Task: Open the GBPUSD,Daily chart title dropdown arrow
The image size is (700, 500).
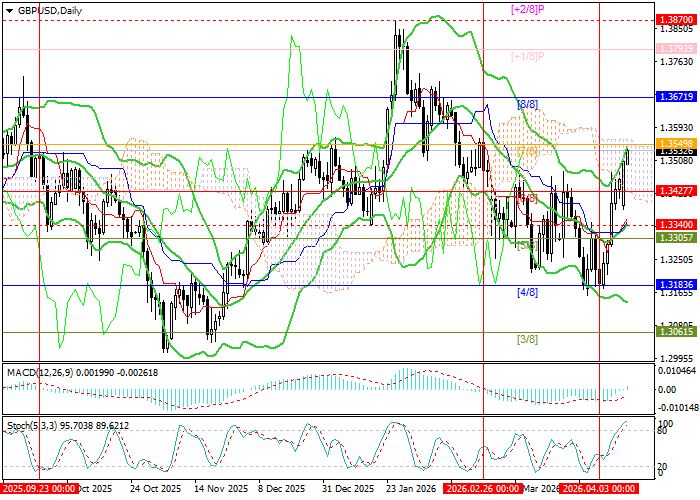Action: click(x=9, y=11)
